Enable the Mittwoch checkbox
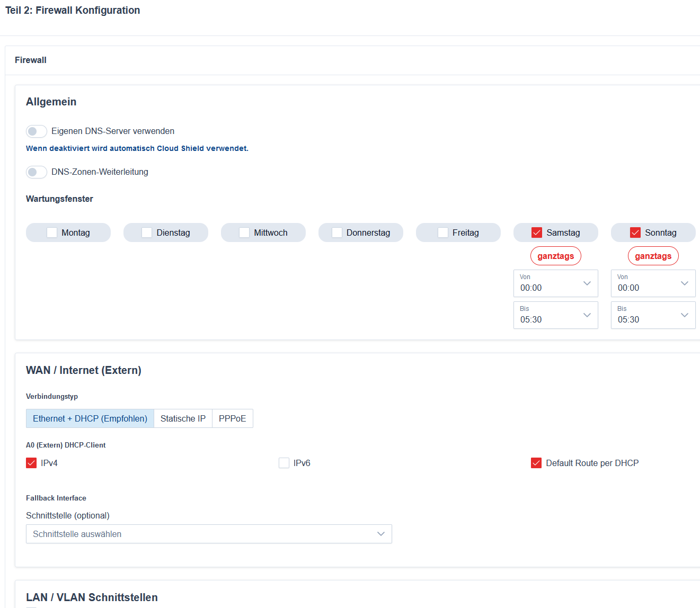700x608 pixels. tap(244, 232)
